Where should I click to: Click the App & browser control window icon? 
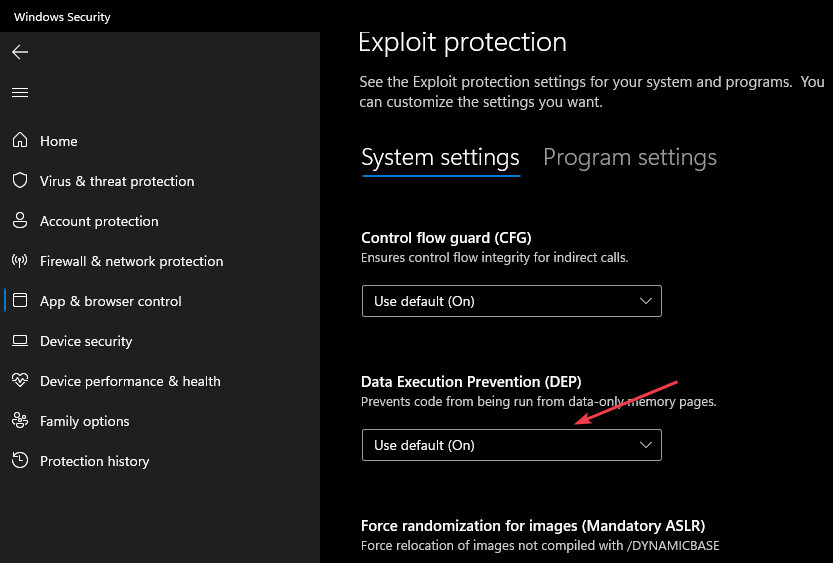(x=20, y=301)
